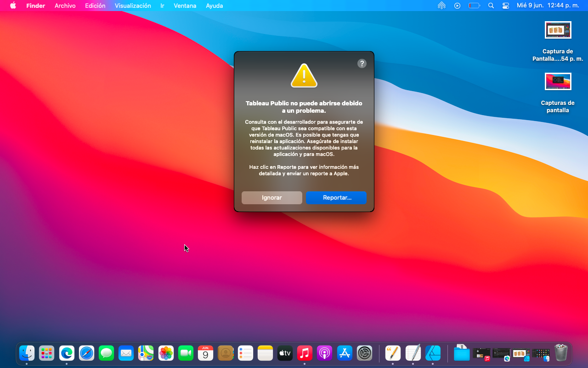Open the Archivo menu
Image resolution: width=588 pixels, height=368 pixels.
pyautogui.click(x=65, y=6)
